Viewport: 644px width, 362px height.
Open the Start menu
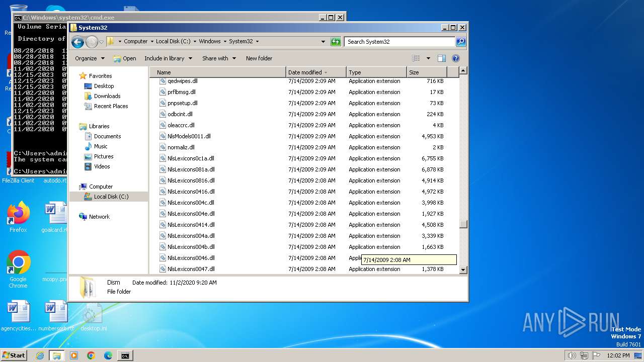14,355
